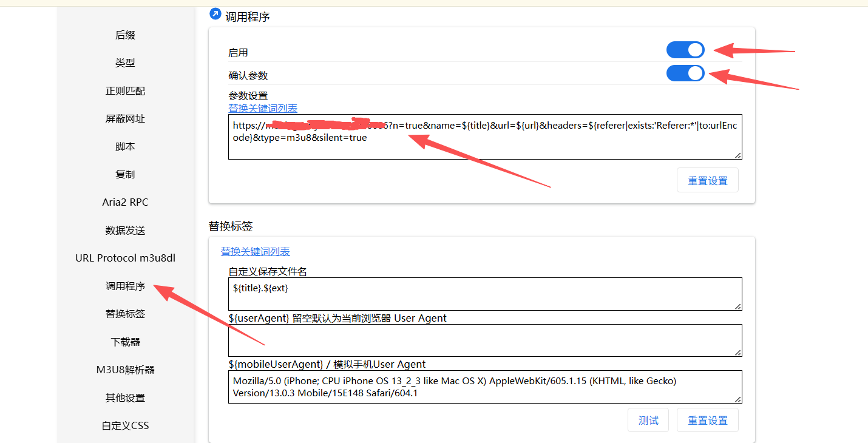Click the 自定义保存文件名 text field

(484, 294)
